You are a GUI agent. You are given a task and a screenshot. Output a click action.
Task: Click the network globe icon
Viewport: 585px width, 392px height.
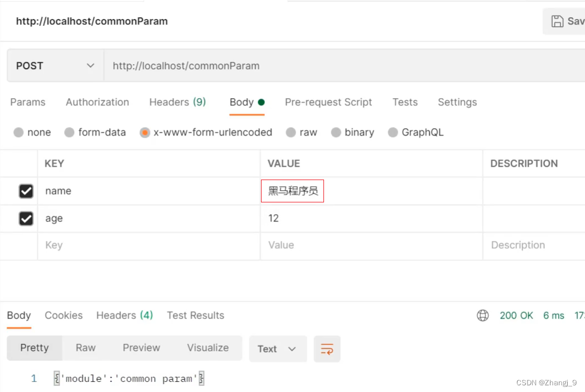click(x=482, y=316)
